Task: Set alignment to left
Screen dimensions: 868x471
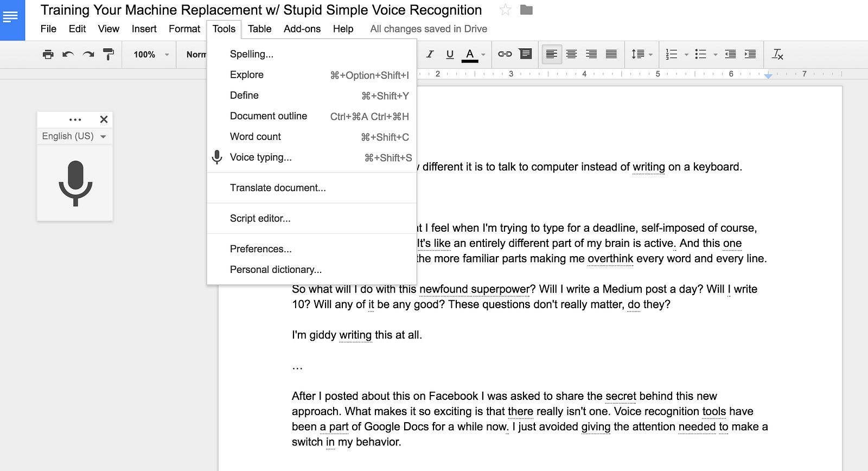Action: click(x=552, y=54)
